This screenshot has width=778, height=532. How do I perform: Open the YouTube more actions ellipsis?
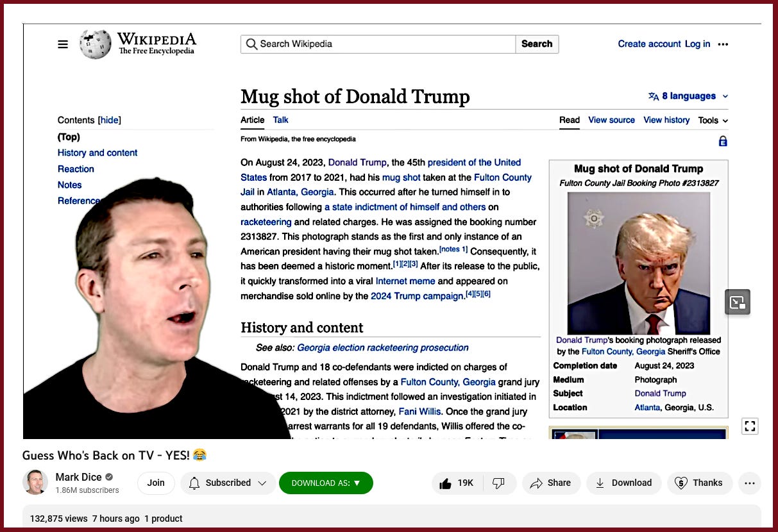tap(750, 483)
